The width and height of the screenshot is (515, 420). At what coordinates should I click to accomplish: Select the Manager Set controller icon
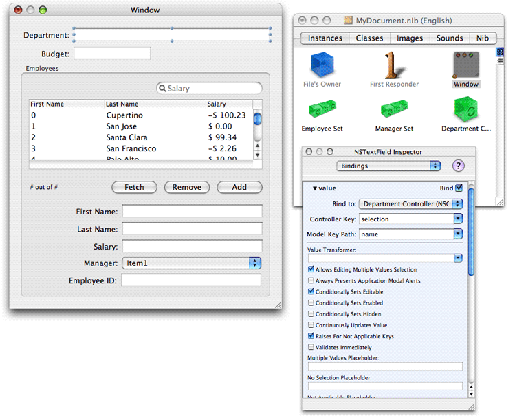point(394,109)
